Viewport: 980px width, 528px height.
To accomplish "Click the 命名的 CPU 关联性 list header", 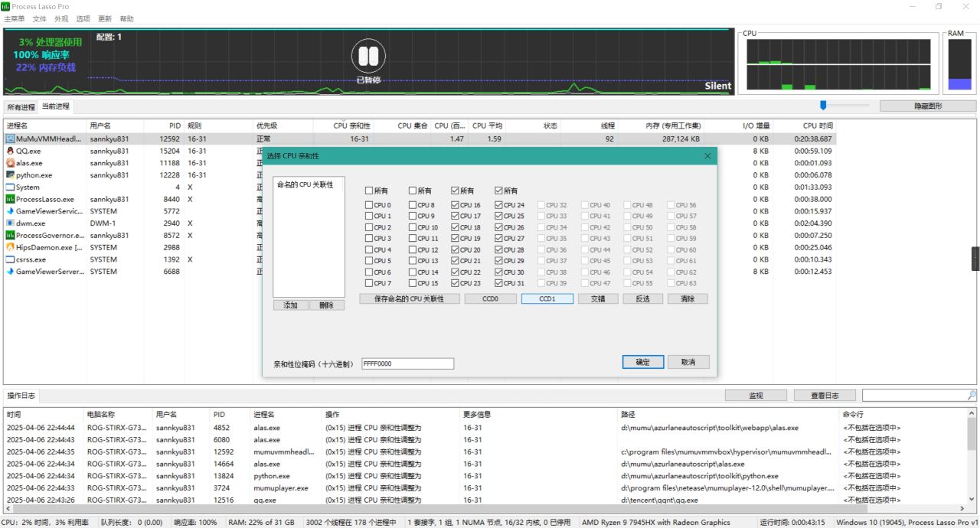I will tap(309, 184).
